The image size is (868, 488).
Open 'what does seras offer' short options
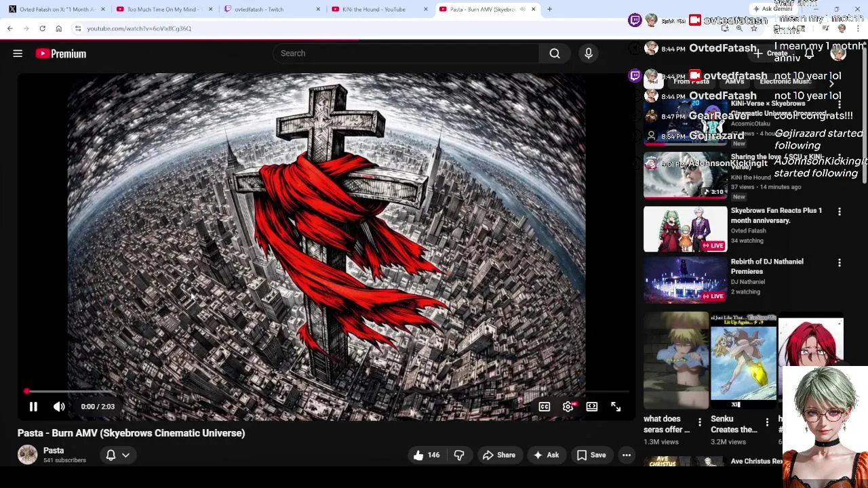click(700, 423)
